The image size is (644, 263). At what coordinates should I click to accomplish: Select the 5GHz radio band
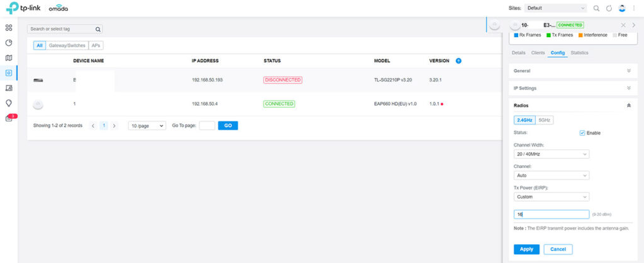[545, 120]
